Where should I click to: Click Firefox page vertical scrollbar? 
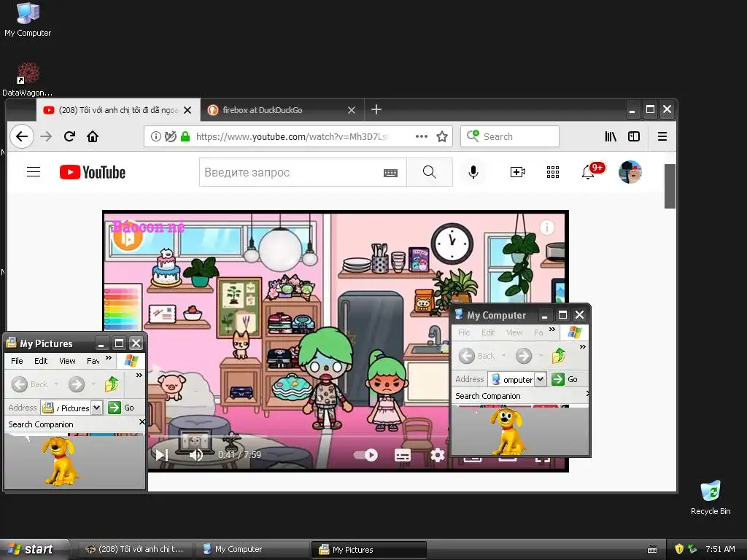tap(670, 186)
